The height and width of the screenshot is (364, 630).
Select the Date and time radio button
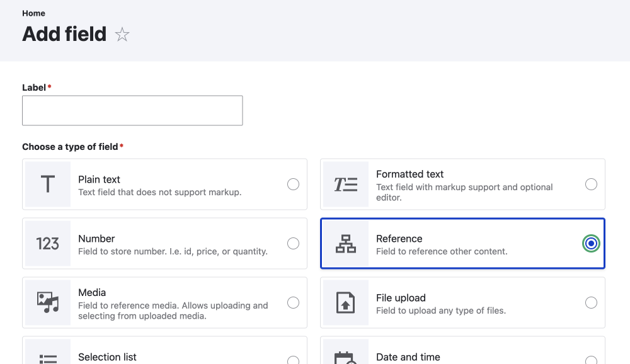coord(591,360)
